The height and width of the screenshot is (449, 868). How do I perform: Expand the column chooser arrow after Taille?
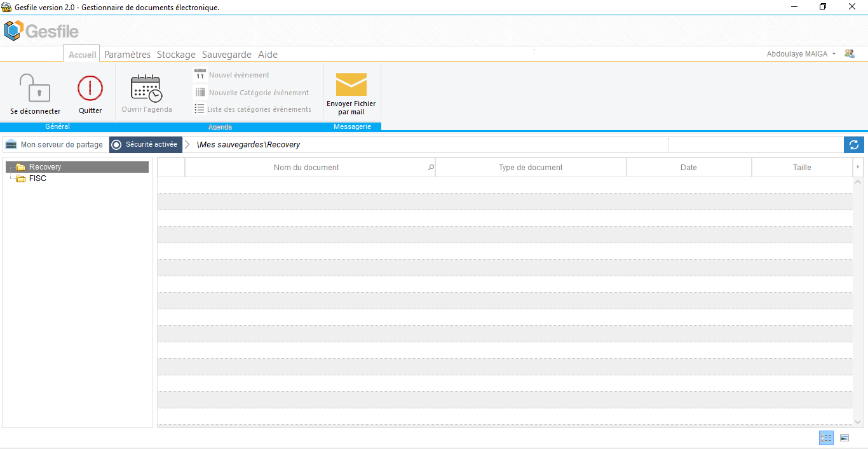tap(858, 168)
